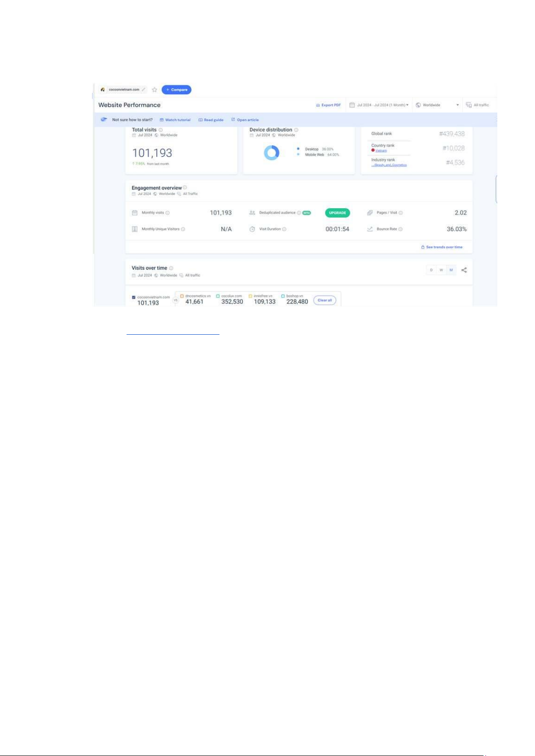Click the pencil edit icon beside cocoonvietnam.com
This screenshot has height=756, width=535.
(144, 90)
